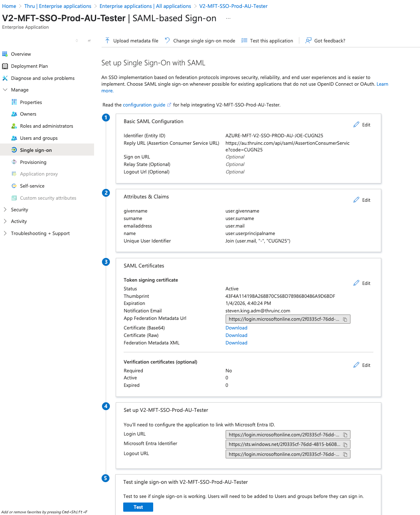Collapse the Manage section
This screenshot has width=420, height=515.
[x=5, y=90]
